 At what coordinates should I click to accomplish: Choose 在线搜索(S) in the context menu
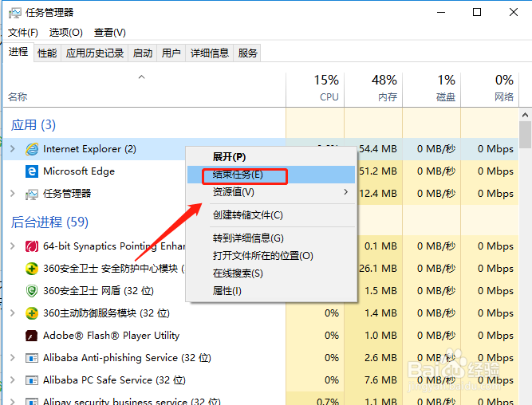click(271, 273)
